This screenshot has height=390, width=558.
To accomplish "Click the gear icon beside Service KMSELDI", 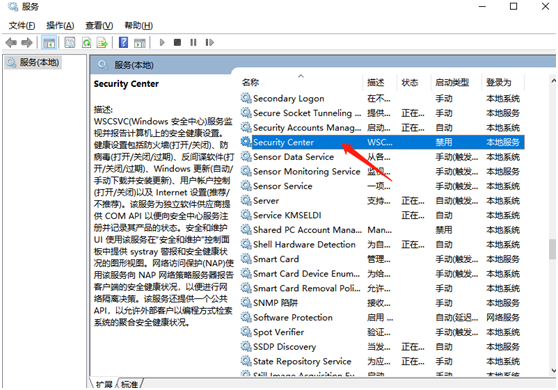I will pyautogui.click(x=246, y=215).
